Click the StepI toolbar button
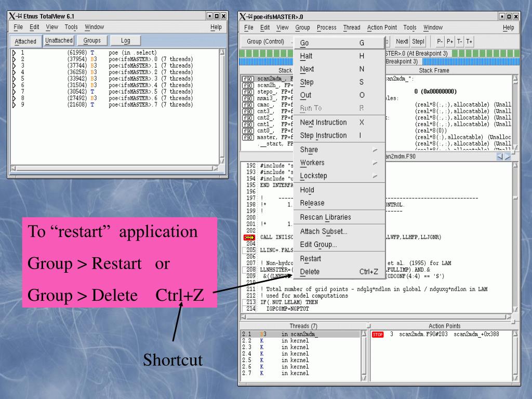The height and width of the screenshot is (399, 532). point(418,42)
